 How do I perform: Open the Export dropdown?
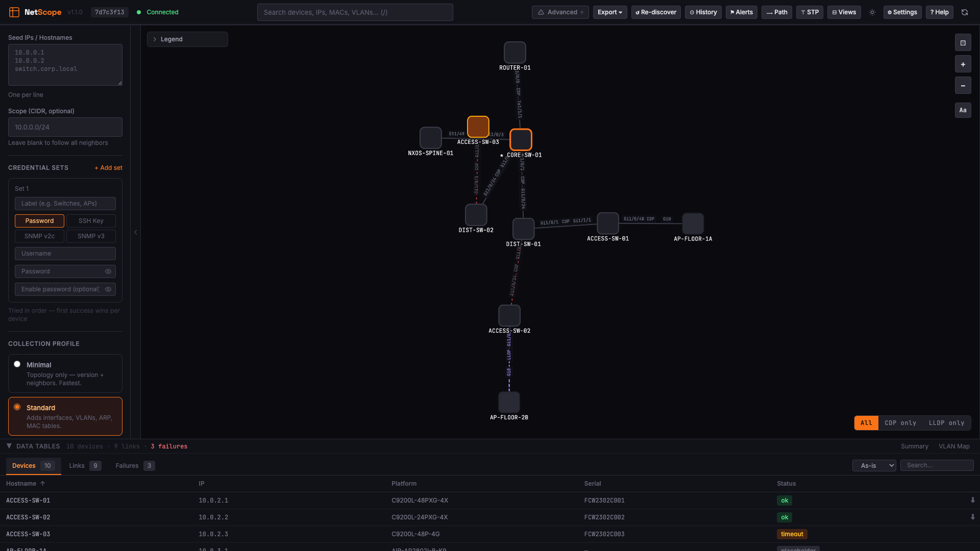click(609, 12)
